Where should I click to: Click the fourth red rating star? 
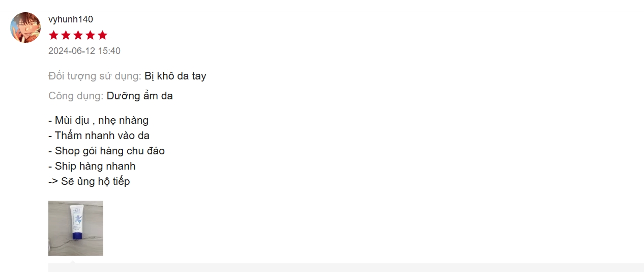click(x=90, y=35)
